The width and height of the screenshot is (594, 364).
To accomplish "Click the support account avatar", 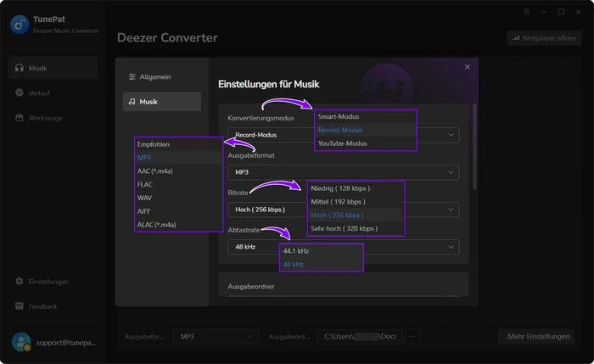I will click(21, 342).
